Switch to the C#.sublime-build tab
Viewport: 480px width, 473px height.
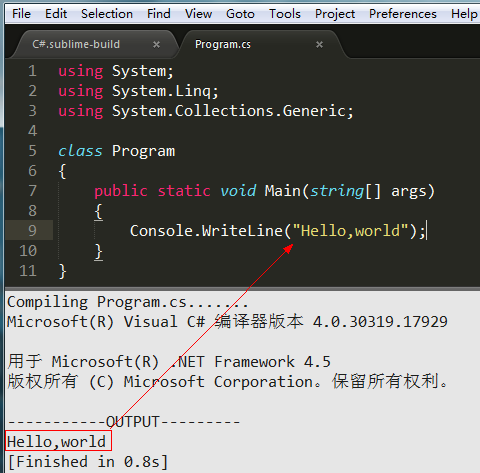(76, 44)
